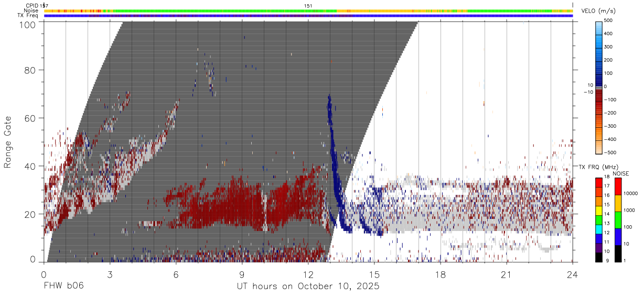Click the 'TX Freq' row label at top

pyautogui.click(x=29, y=15)
